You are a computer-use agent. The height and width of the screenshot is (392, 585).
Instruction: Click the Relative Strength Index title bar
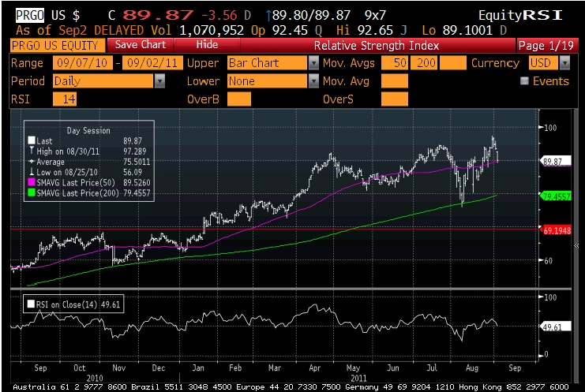[x=377, y=46]
